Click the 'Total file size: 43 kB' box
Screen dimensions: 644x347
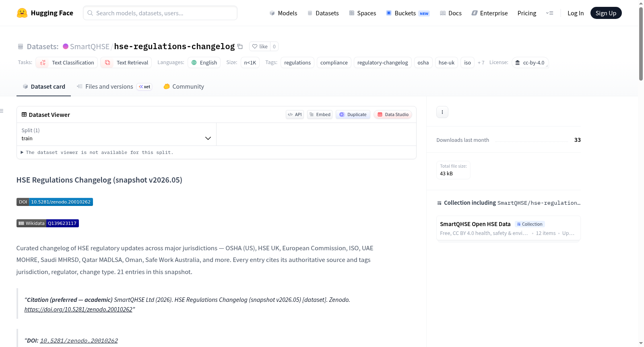point(453,170)
